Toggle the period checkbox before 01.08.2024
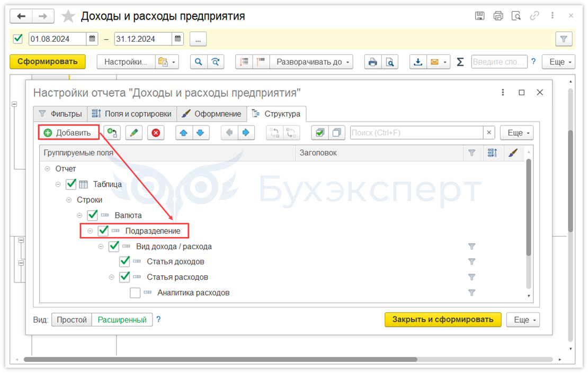 (17, 39)
